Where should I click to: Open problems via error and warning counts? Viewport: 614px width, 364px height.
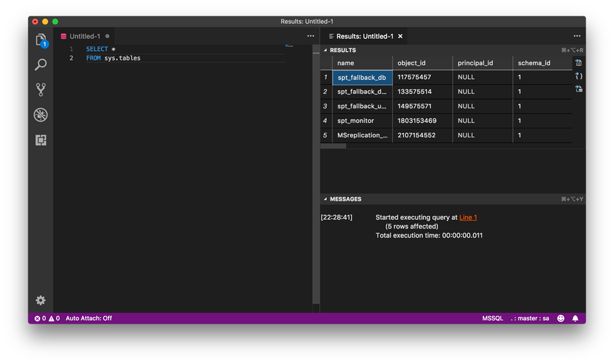47,318
